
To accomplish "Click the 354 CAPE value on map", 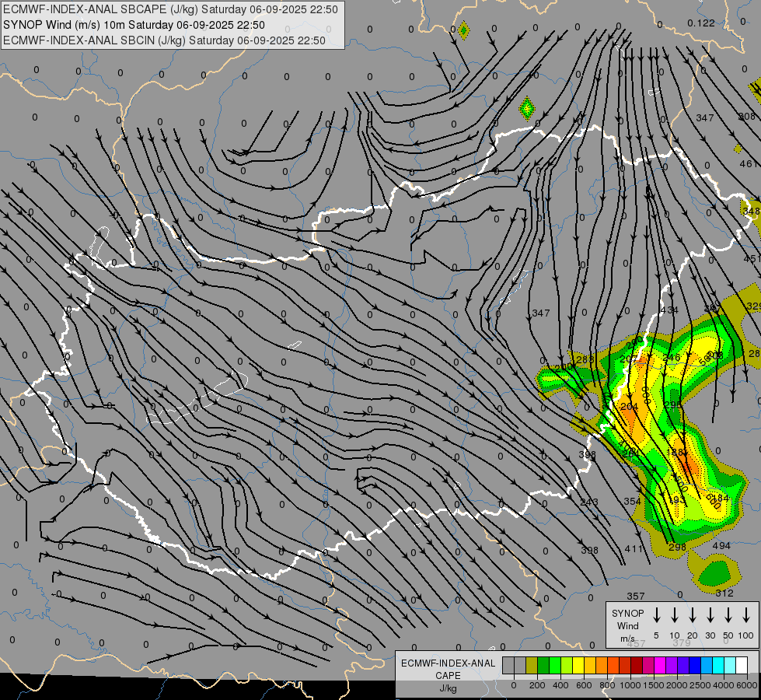I will 633,502.
